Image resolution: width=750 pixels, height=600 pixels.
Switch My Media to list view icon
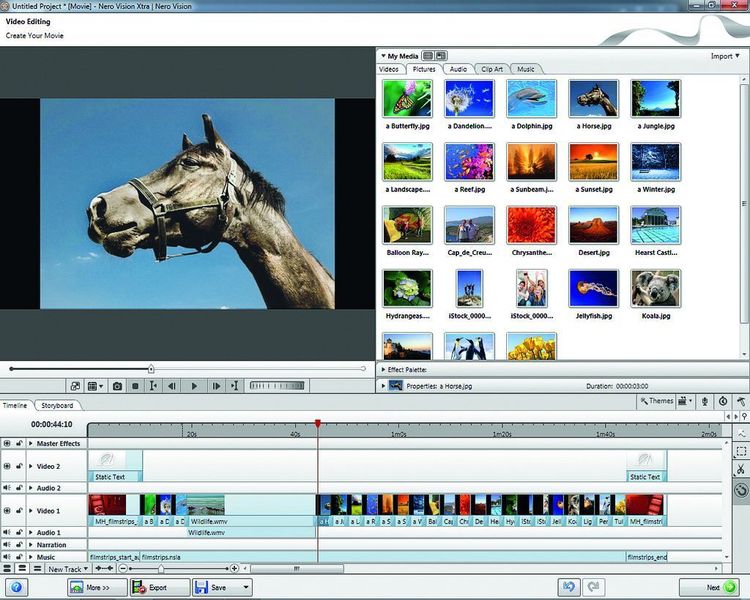(428, 56)
